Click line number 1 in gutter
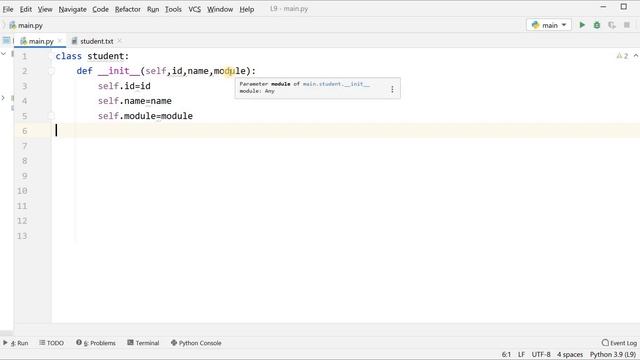The image size is (640, 360). tap(24, 56)
